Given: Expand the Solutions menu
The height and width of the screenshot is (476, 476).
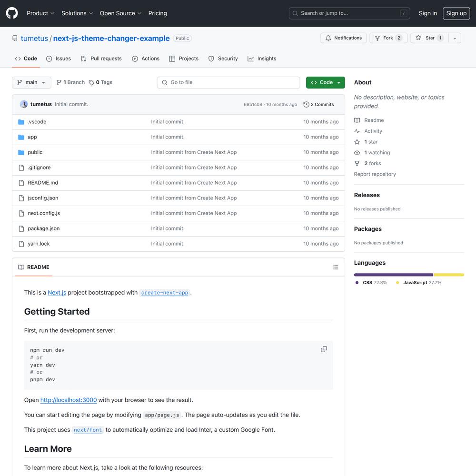Looking at the screenshot, I should pos(77,13).
